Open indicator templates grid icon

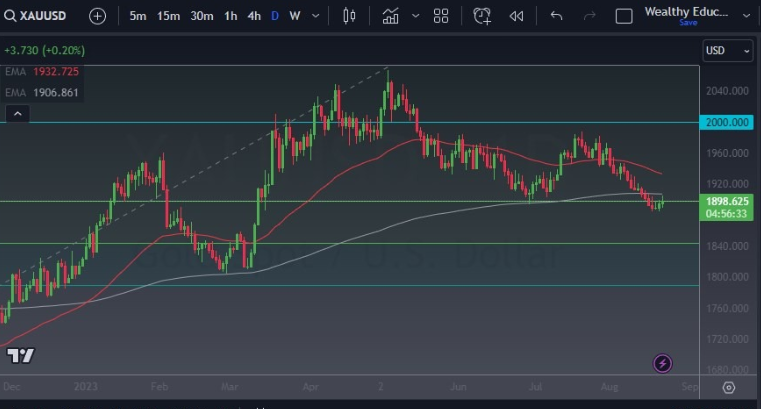pos(441,16)
